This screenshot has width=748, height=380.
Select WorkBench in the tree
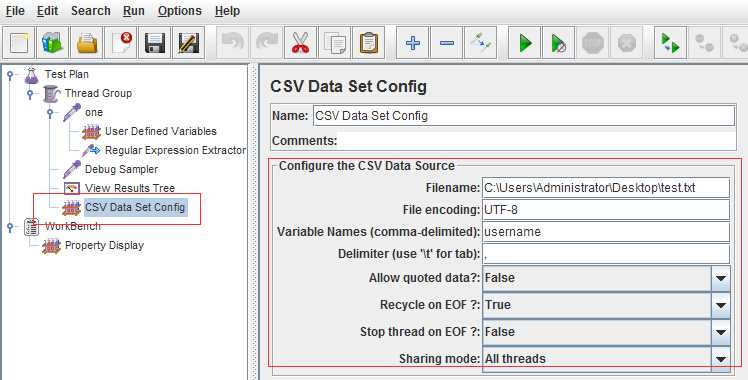point(73,226)
